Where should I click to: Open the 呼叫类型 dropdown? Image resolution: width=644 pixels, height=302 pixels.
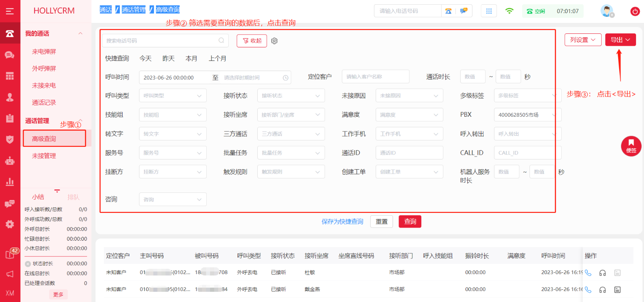[x=173, y=96]
